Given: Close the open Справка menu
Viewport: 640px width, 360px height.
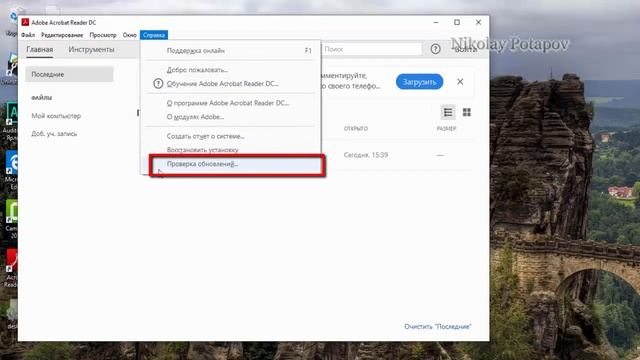Looking at the screenshot, I should (154, 35).
